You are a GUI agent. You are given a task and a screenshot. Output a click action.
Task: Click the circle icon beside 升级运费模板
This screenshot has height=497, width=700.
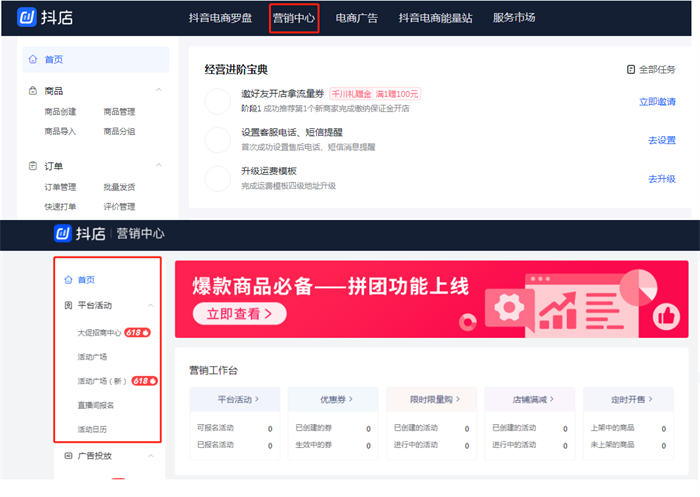[217, 179]
